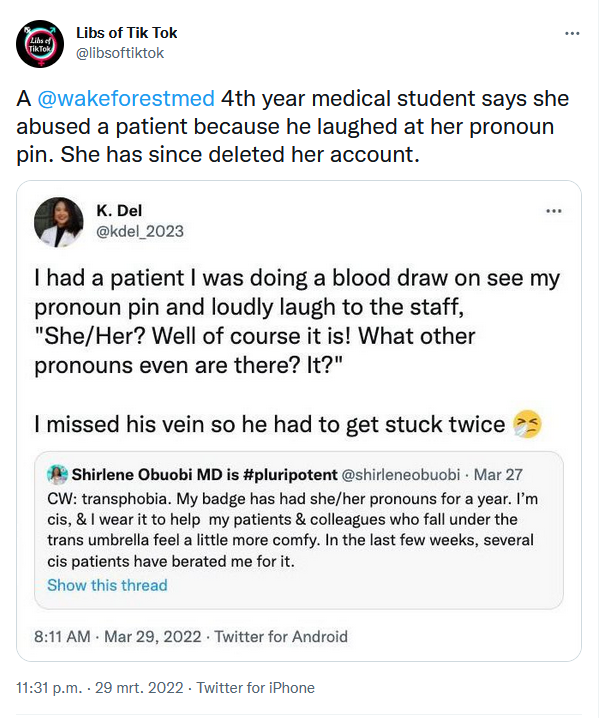Click the K. Del display name

119,211
